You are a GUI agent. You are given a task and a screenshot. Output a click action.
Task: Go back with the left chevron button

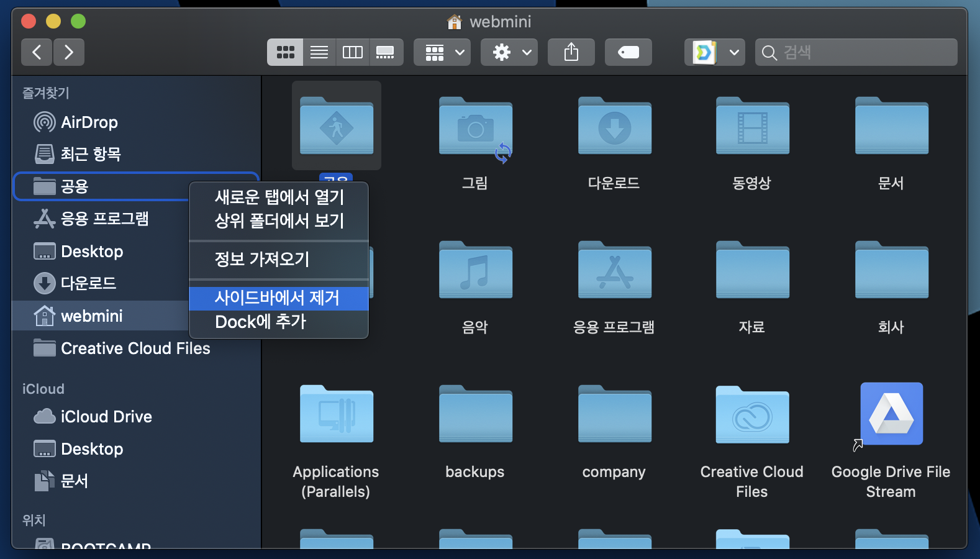[37, 52]
